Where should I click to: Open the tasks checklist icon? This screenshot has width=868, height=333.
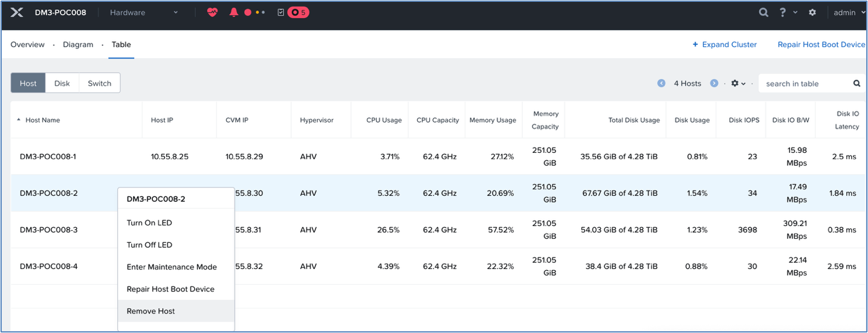pos(280,12)
